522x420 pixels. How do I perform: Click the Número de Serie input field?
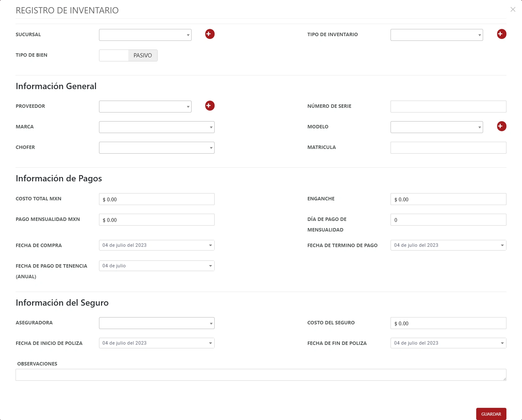[448, 107]
